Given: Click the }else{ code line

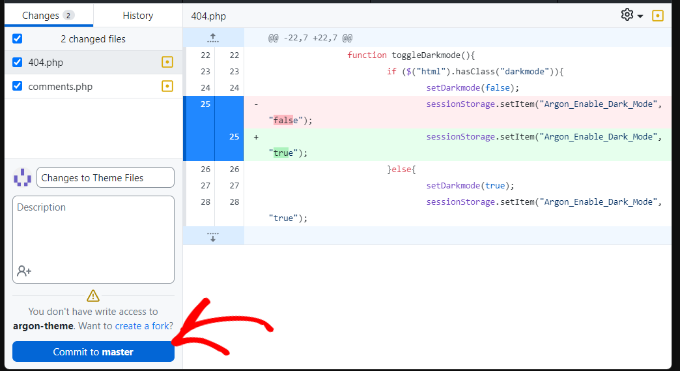Looking at the screenshot, I should click(x=401, y=169).
